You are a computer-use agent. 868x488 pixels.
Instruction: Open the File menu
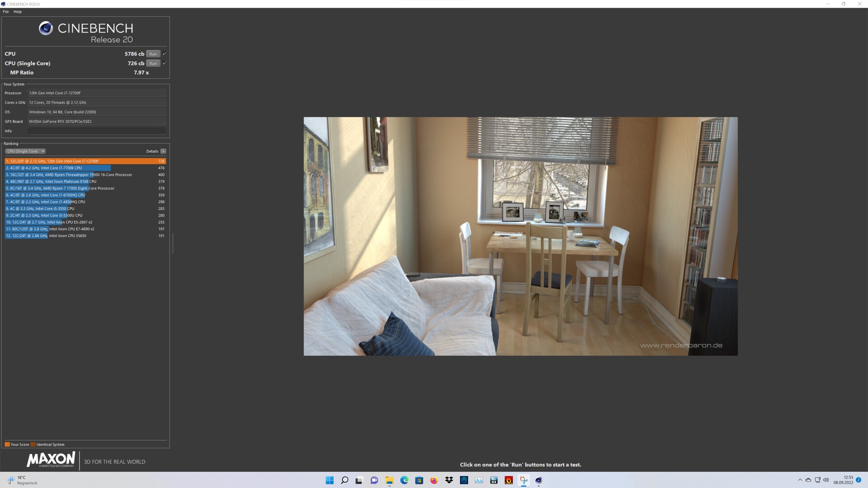coord(5,12)
